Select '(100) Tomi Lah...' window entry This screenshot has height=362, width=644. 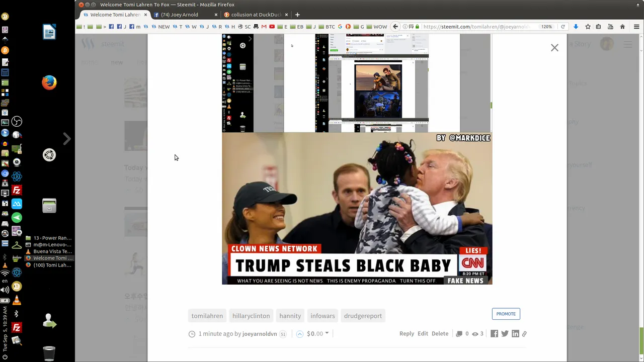pos(49,265)
